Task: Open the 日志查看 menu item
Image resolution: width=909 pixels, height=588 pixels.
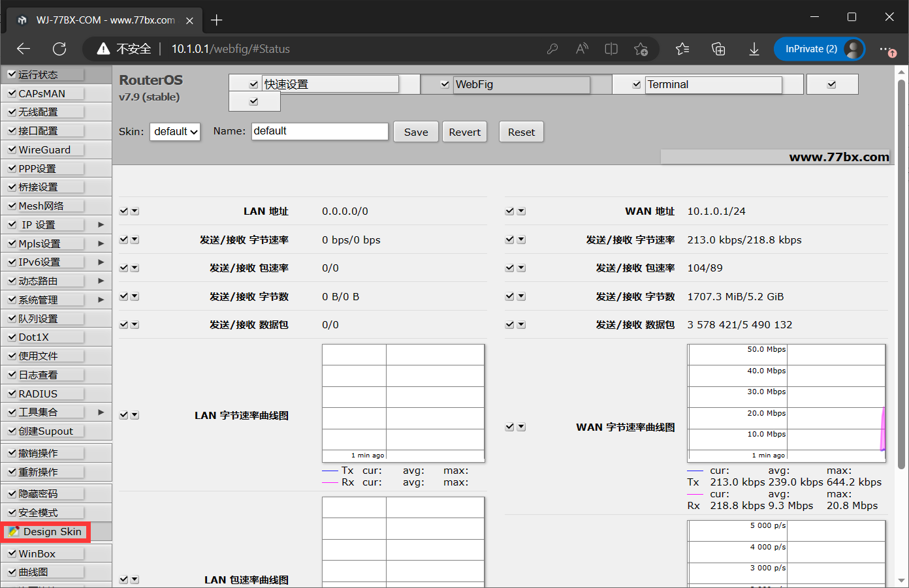Action: (x=38, y=375)
